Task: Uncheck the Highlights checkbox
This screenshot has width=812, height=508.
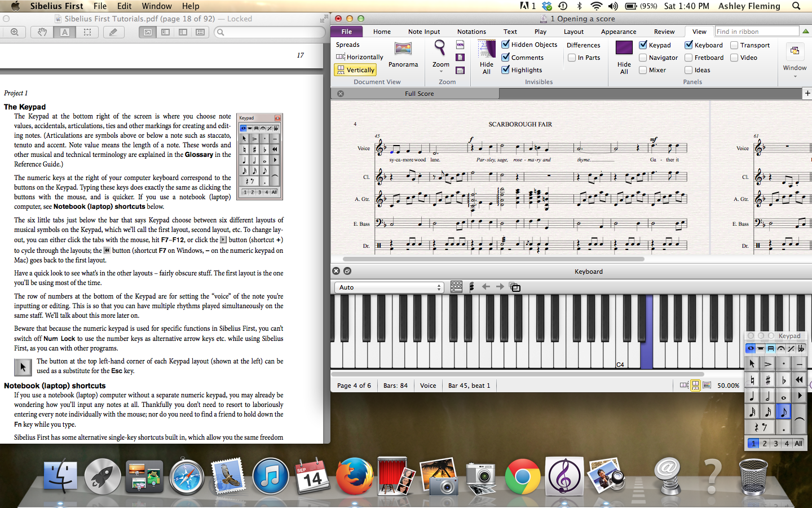Action: [x=506, y=69]
